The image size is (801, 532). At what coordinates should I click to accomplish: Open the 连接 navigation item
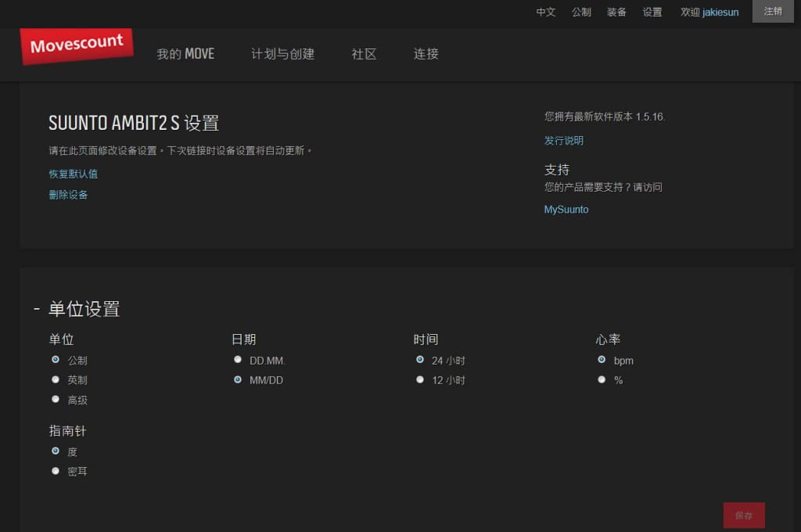click(426, 54)
